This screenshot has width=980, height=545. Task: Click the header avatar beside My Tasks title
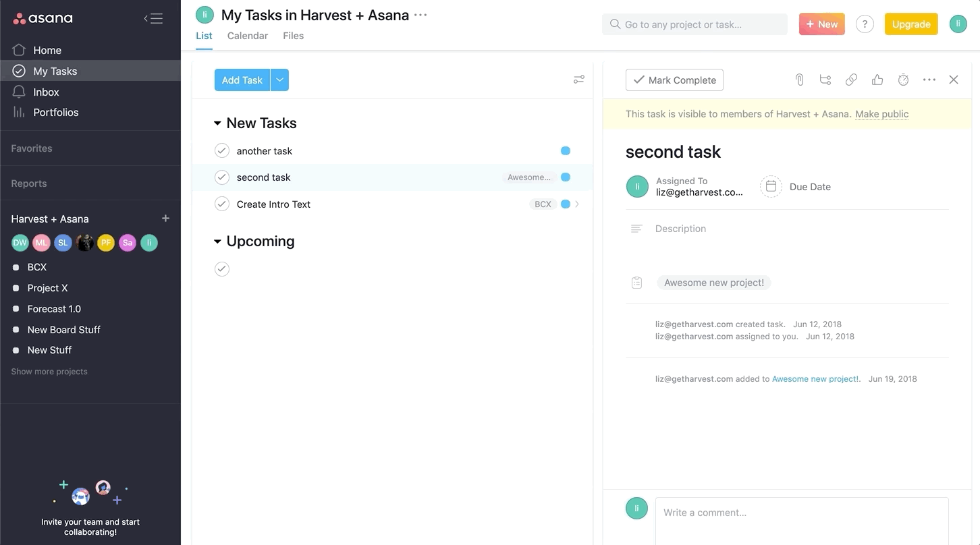pyautogui.click(x=205, y=15)
